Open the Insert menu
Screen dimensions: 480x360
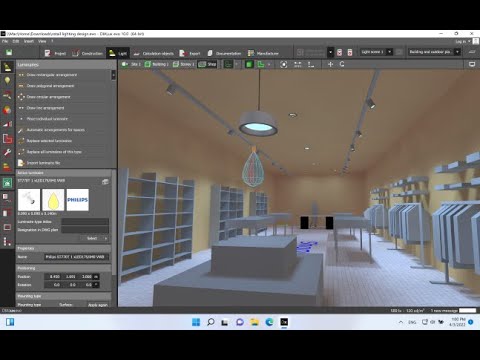[x=29, y=41]
